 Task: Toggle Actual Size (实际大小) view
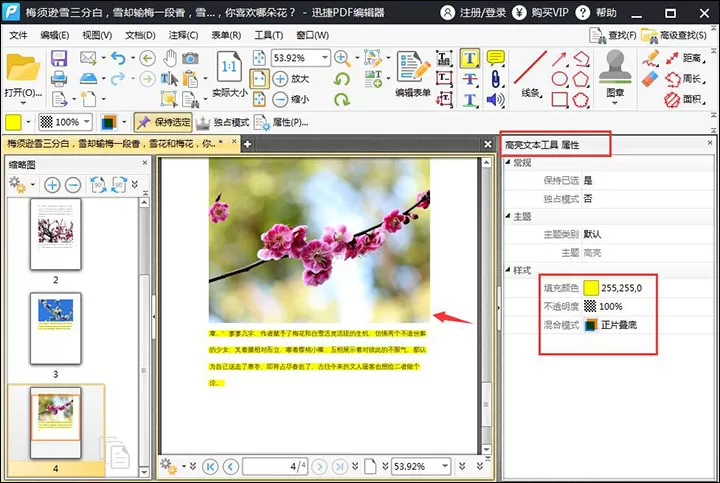click(x=229, y=73)
